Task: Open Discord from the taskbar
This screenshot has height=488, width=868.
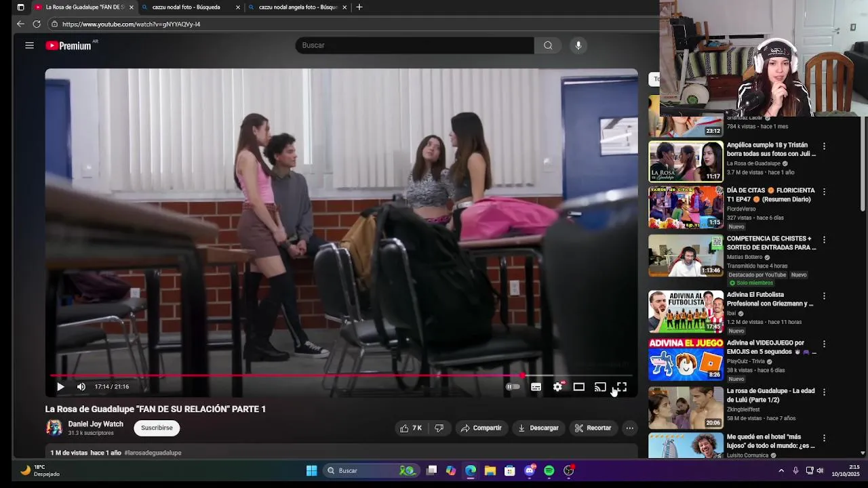Action: coord(530,470)
